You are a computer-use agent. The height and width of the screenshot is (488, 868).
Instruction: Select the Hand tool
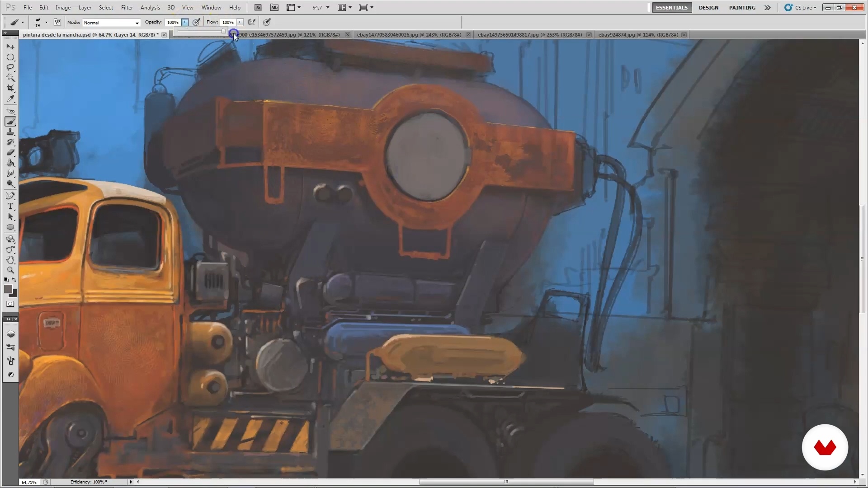[10, 260]
